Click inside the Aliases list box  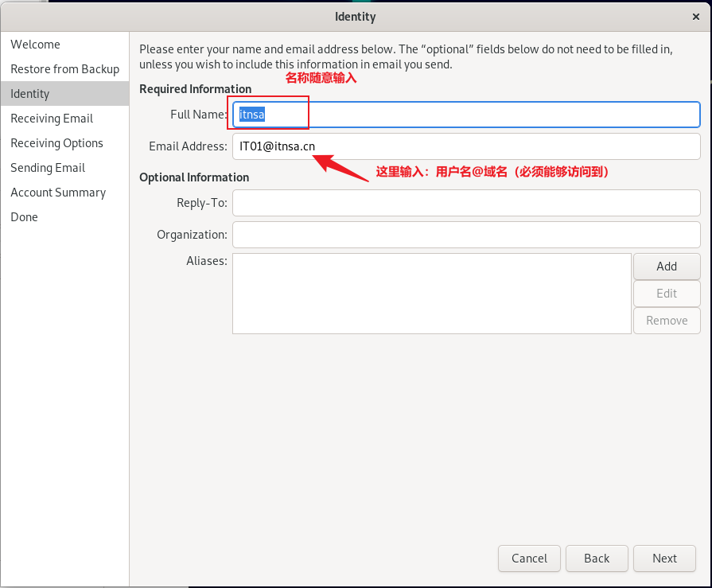coord(432,294)
